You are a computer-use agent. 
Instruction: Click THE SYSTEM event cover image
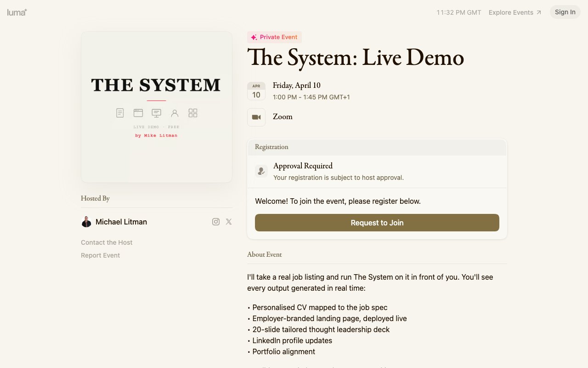[x=156, y=107]
